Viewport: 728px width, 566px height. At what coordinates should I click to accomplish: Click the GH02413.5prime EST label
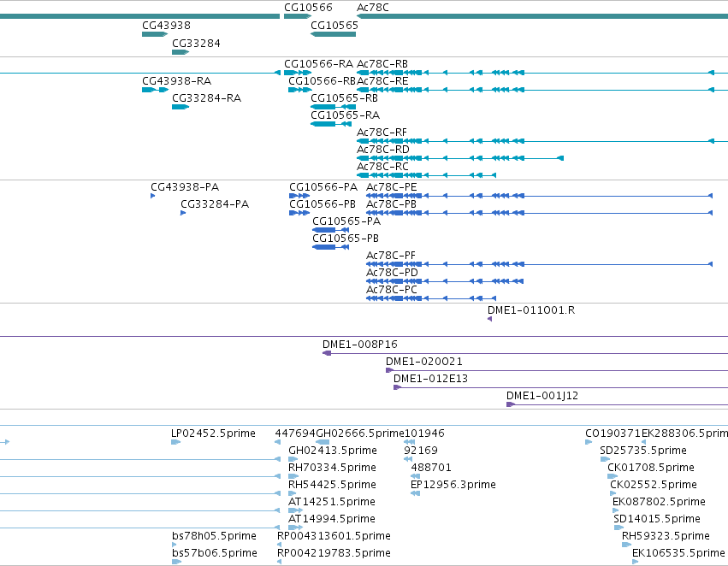click(x=333, y=450)
